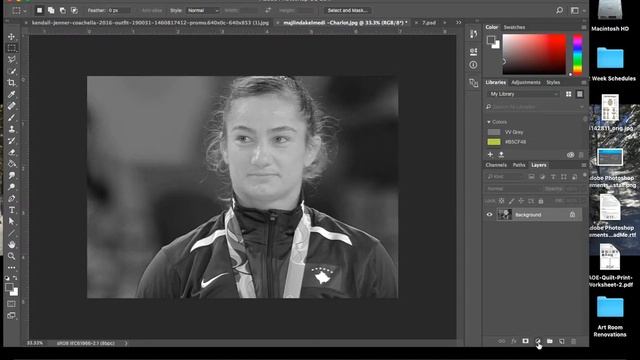The height and width of the screenshot is (360, 640).
Task: Select the Move tool
Action: pyautogui.click(x=11, y=37)
